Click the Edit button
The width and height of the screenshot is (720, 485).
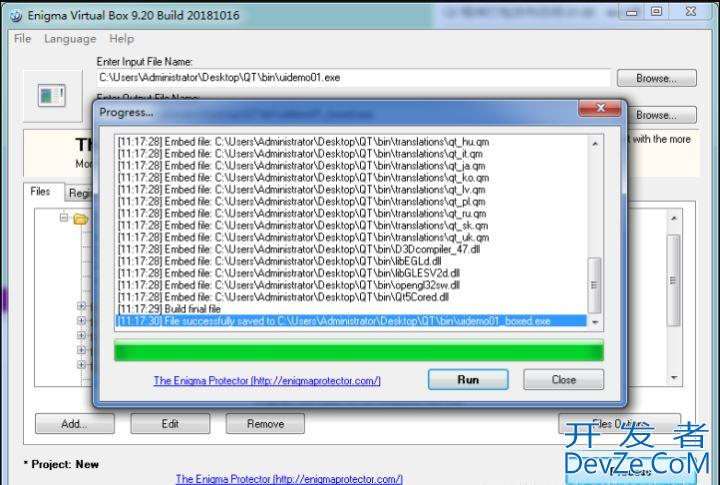pyautogui.click(x=170, y=423)
